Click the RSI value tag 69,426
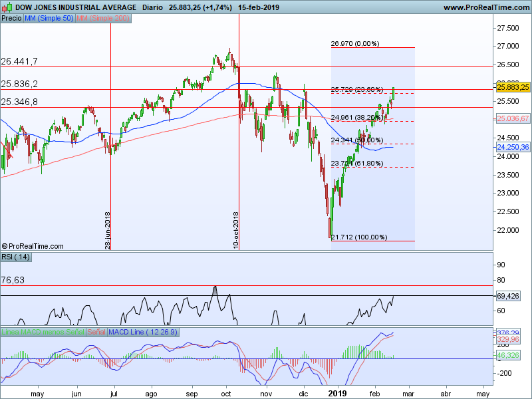The height and width of the screenshot is (399, 532). (508, 296)
